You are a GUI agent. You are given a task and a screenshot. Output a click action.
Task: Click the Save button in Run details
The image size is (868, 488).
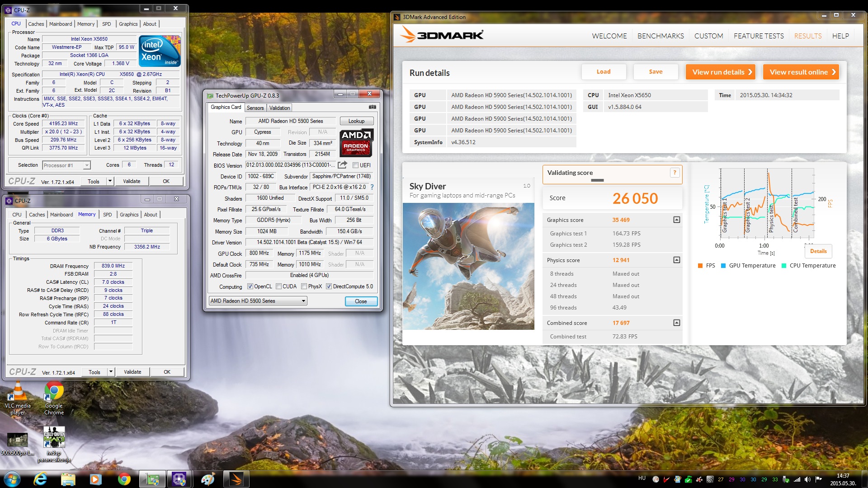656,72
